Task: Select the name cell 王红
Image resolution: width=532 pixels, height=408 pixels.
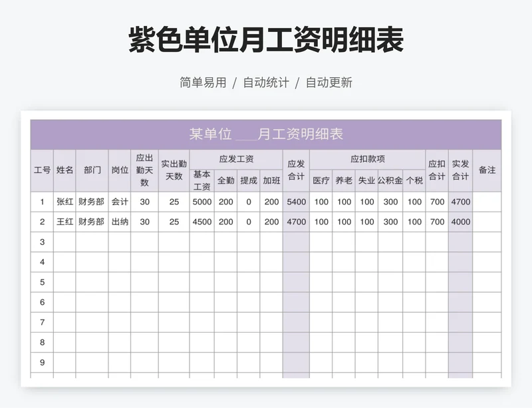Action: [x=65, y=222]
